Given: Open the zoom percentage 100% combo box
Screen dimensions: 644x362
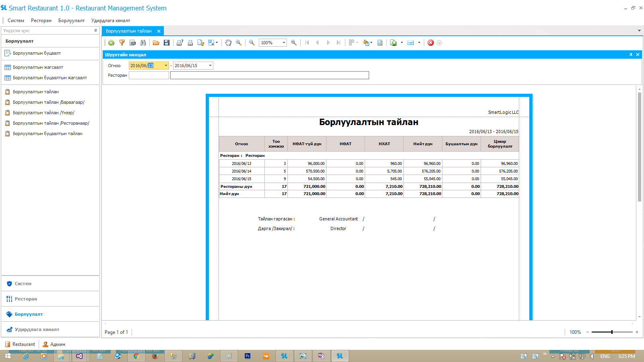Looking at the screenshot, I should (x=273, y=43).
